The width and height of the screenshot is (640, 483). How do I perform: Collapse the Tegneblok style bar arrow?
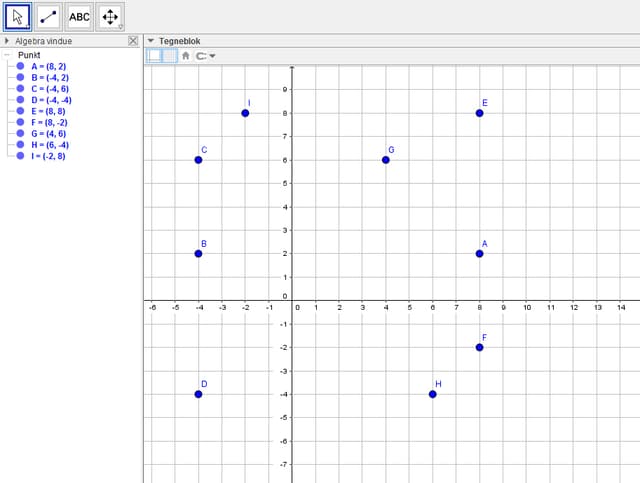[x=150, y=41]
